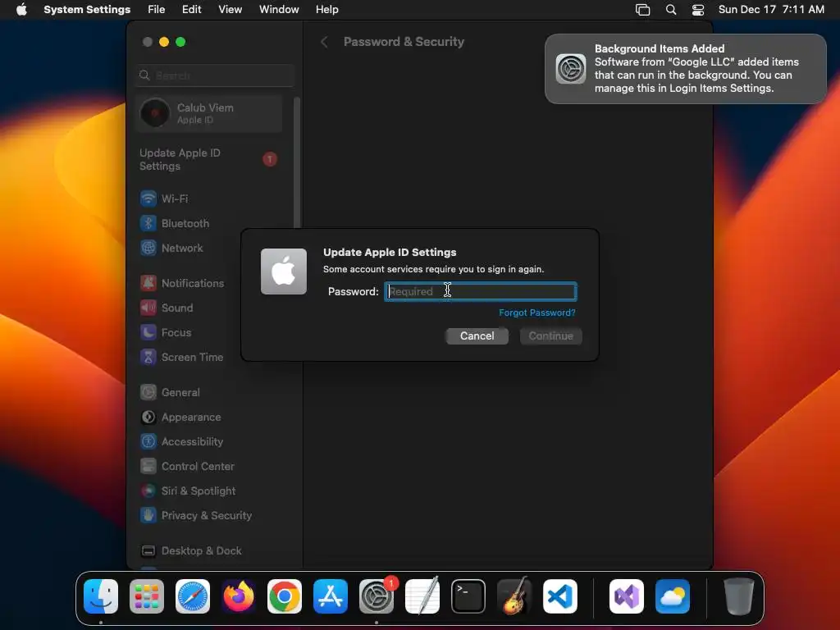Click the Stage Manager menu bar icon
Viewport: 840px width, 630px height.
point(643,10)
